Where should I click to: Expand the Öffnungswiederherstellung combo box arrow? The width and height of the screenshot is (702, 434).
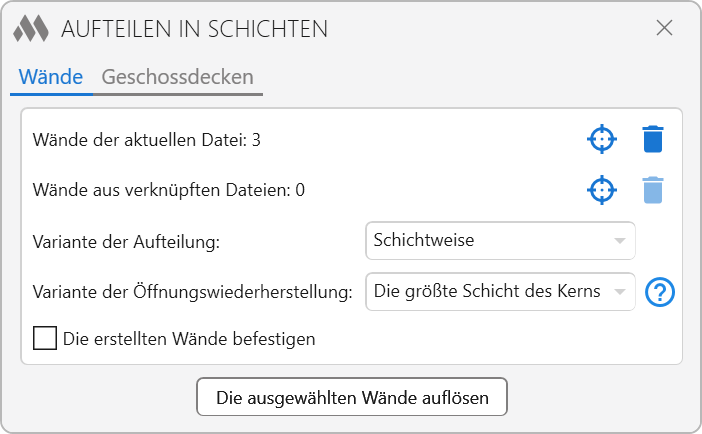[x=621, y=292]
